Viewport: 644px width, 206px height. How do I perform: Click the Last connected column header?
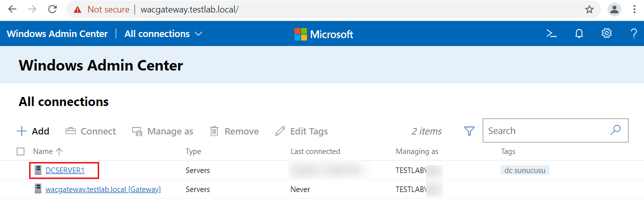click(315, 151)
